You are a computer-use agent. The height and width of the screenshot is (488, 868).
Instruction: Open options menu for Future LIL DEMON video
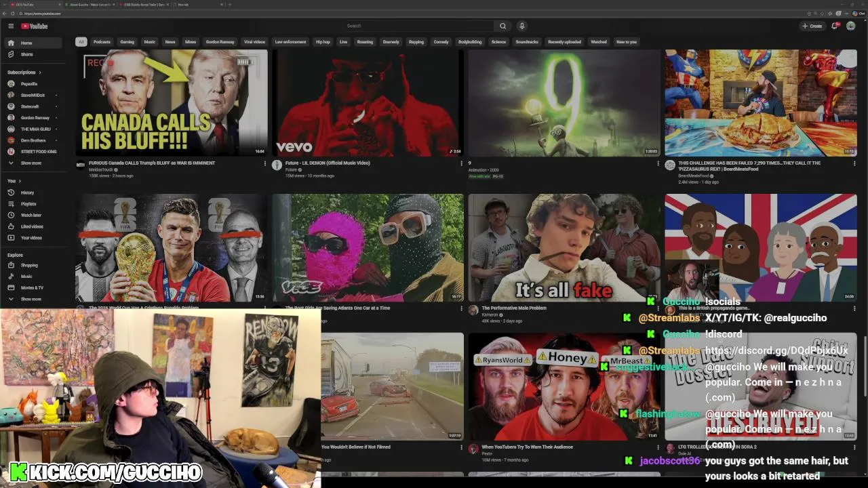[x=461, y=163]
